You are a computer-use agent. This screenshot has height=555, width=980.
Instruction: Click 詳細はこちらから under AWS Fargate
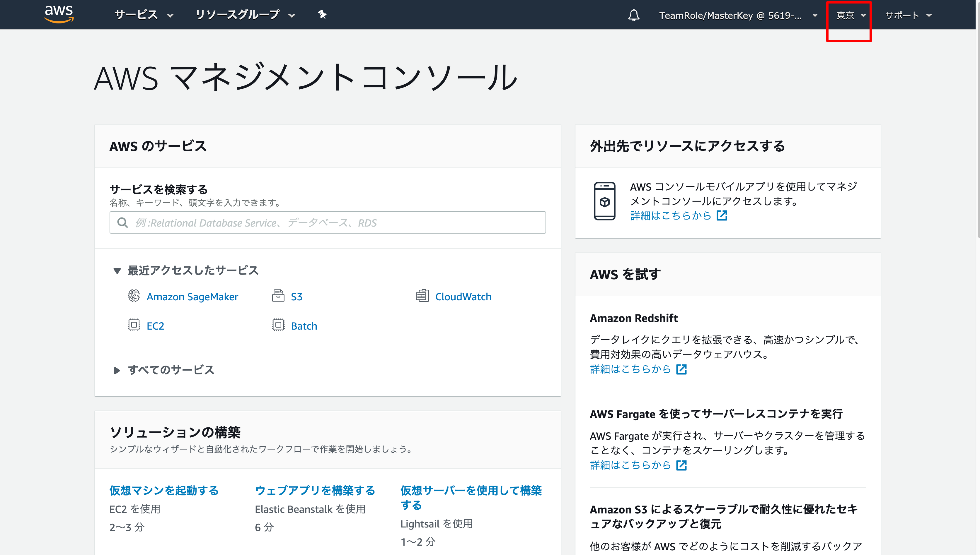(x=630, y=465)
